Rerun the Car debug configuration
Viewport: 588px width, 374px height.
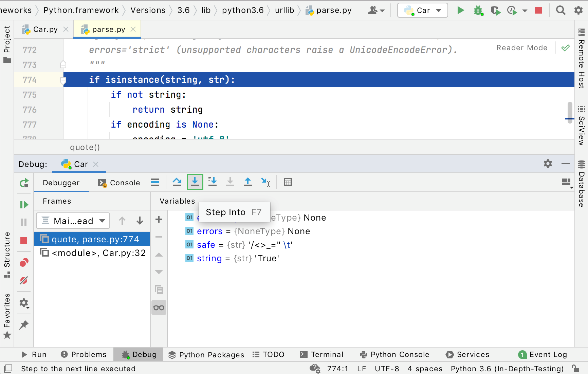tap(24, 183)
